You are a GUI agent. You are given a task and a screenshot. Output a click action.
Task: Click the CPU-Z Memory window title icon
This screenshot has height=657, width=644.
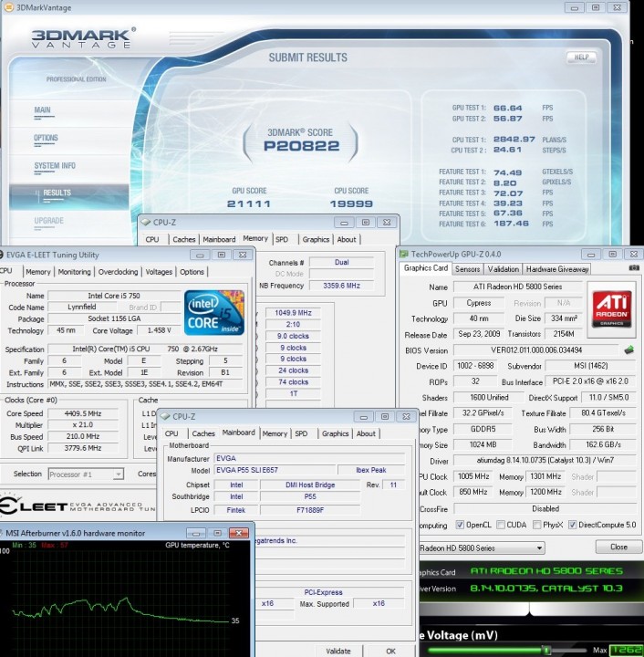click(x=145, y=222)
